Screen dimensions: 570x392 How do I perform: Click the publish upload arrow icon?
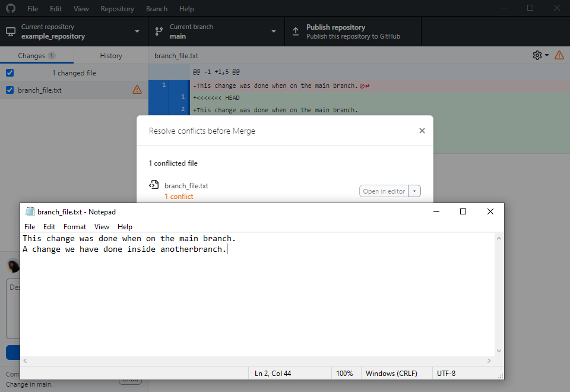(296, 31)
